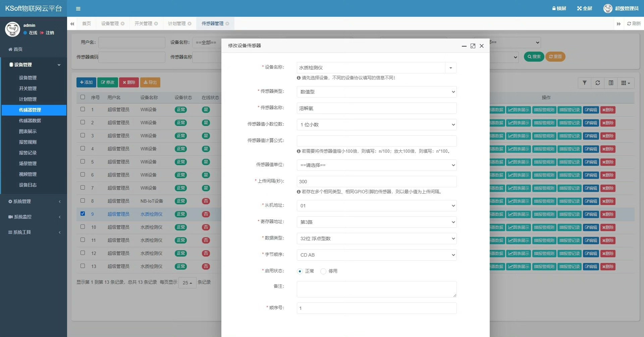Minimize the 修改设备传感器 dialog
This screenshot has height=337, width=644.
464,46
